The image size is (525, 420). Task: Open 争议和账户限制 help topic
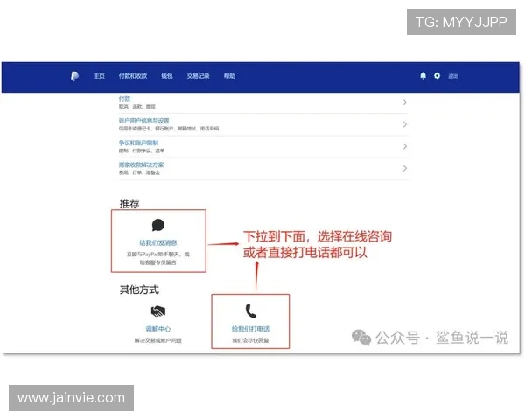138,143
